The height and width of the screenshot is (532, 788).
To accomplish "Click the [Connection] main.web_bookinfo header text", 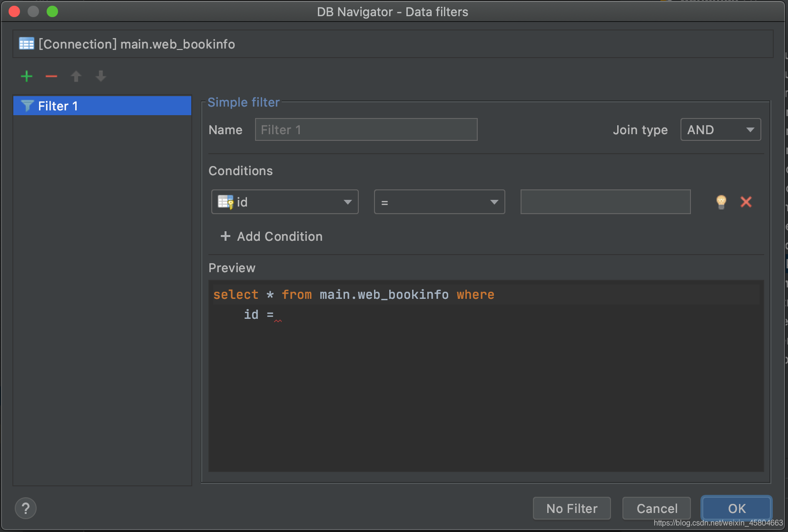I will click(137, 44).
